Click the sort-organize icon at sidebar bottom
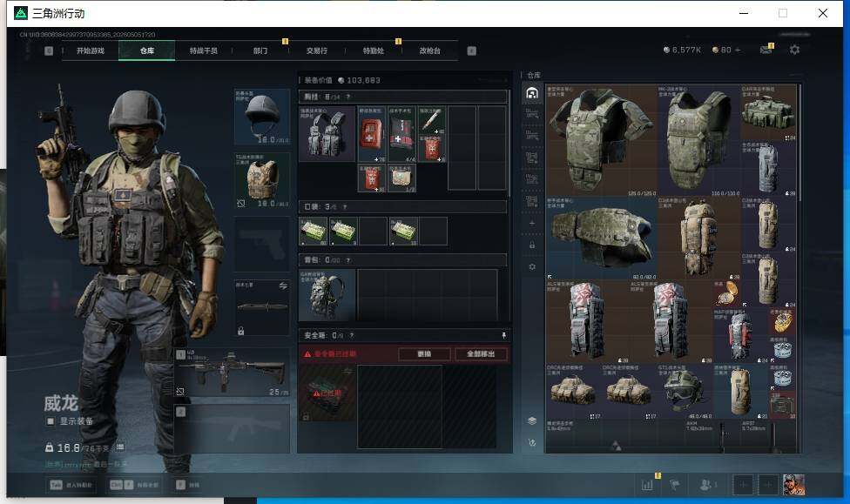This screenshot has width=850, height=504. pyautogui.click(x=532, y=442)
